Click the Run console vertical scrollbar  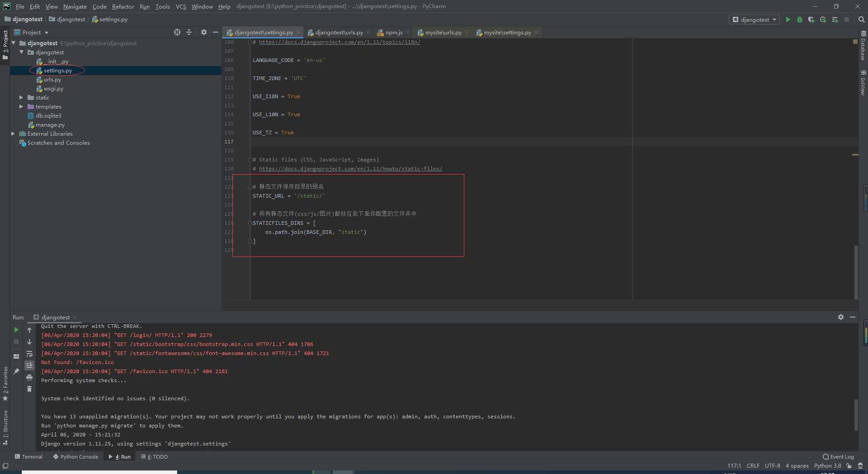(856, 414)
